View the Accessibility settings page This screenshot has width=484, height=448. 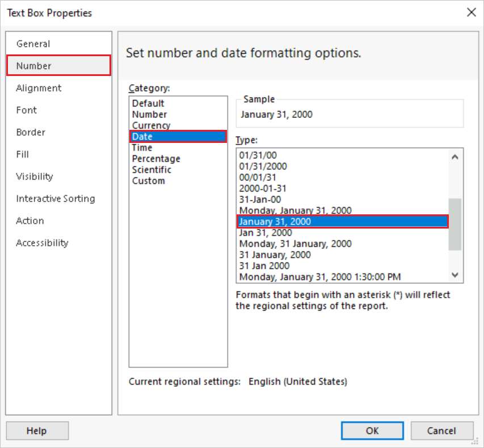click(x=42, y=243)
